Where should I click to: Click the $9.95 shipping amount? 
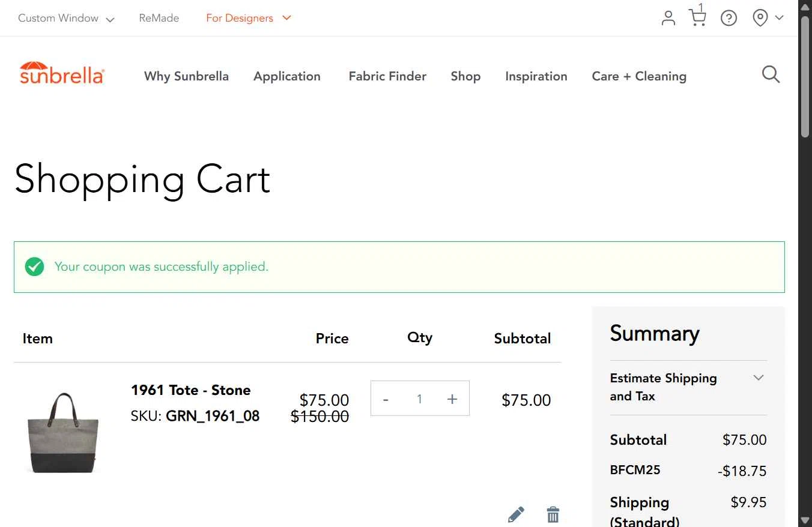coord(748,502)
